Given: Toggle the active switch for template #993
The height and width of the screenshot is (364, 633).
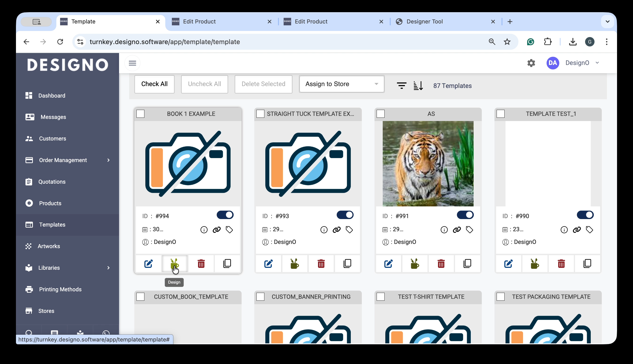Looking at the screenshot, I should [345, 215].
